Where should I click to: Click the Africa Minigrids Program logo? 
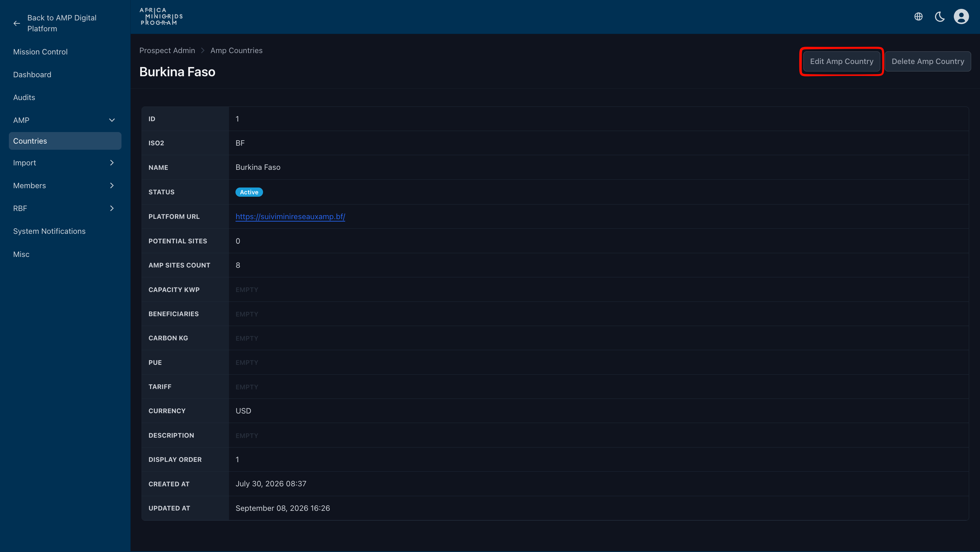pyautogui.click(x=161, y=17)
